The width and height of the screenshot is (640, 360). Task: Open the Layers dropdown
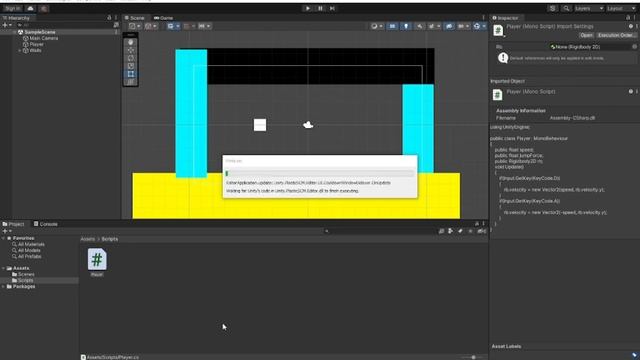[589, 8]
